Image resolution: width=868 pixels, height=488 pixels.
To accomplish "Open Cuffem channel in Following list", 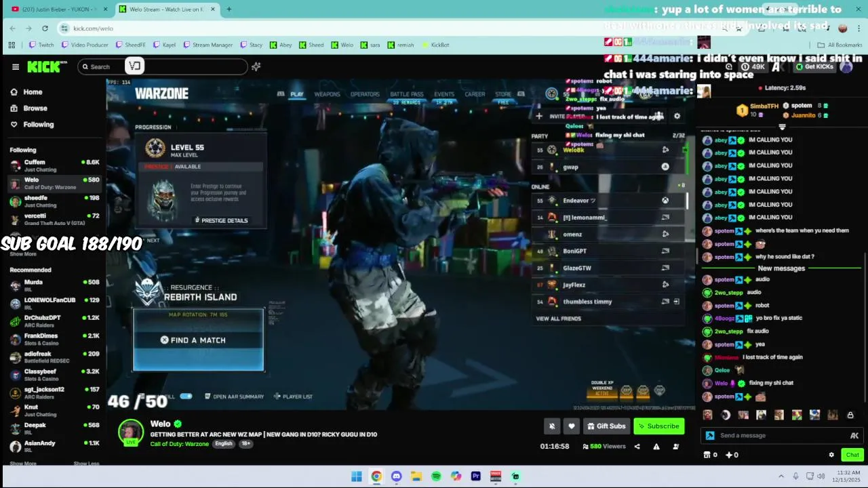I will point(54,165).
